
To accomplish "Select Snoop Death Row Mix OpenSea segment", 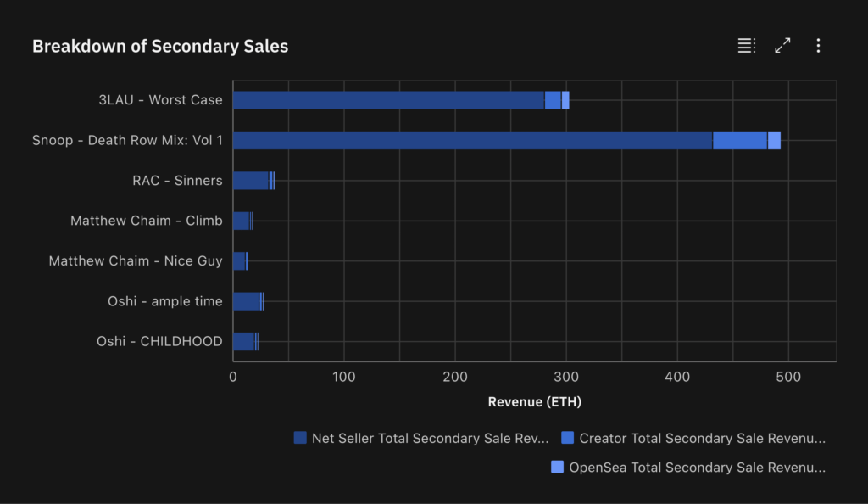I will tap(774, 141).
